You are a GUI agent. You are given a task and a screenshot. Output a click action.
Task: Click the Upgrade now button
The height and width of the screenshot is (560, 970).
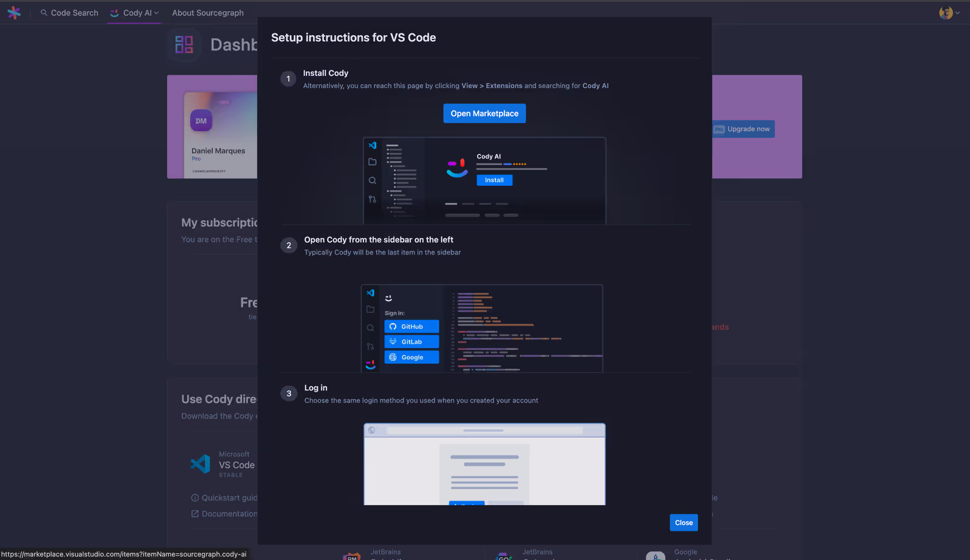pos(743,129)
